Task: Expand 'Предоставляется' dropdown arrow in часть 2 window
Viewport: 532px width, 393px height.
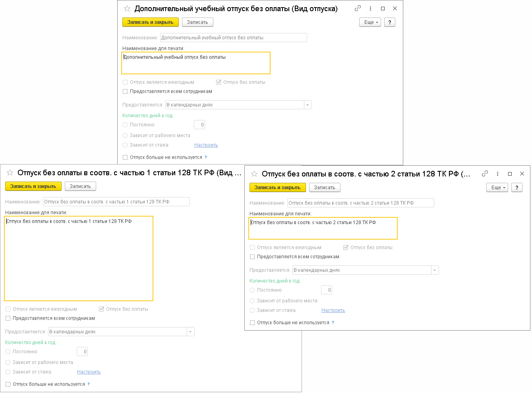Action: click(435, 270)
